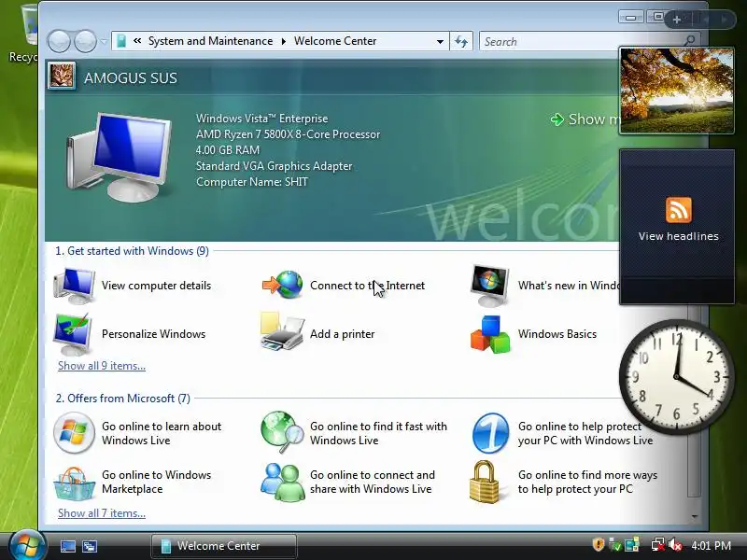This screenshot has width=747, height=560.
Task: Click the Control Panel icon in address bar
Action: [x=121, y=41]
